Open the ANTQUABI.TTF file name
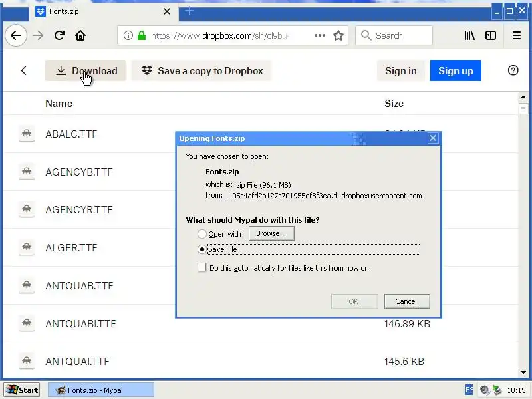Viewport: 532px width, 399px height. [x=80, y=324]
